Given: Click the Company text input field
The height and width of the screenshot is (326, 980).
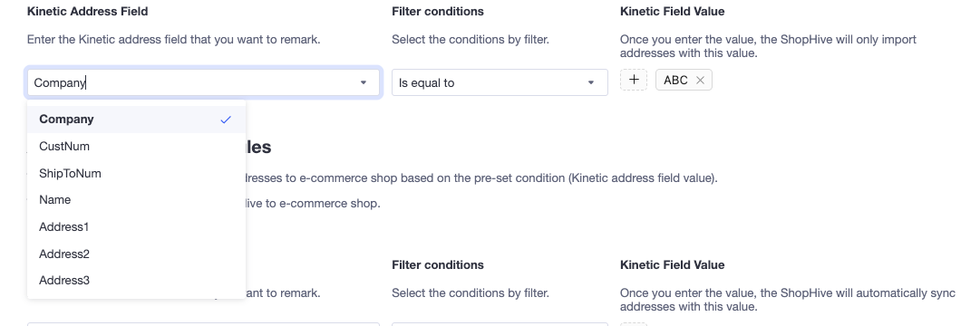Looking at the screenshot, I should [203, 82].
